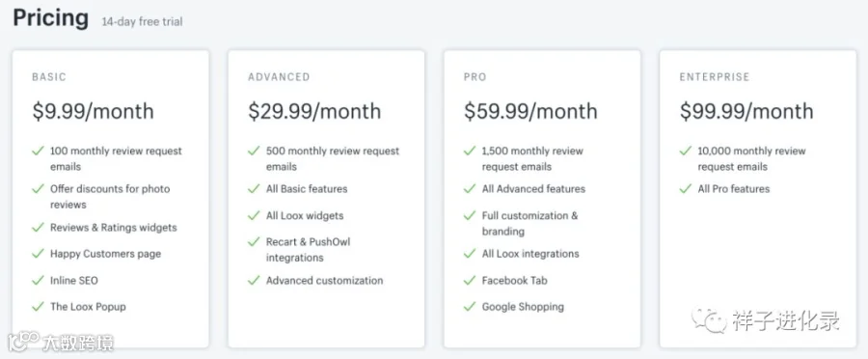The image size is (868, 359).
Task: Click checkmark beside All Loox widgets
Action: click(x=254, y=215)
